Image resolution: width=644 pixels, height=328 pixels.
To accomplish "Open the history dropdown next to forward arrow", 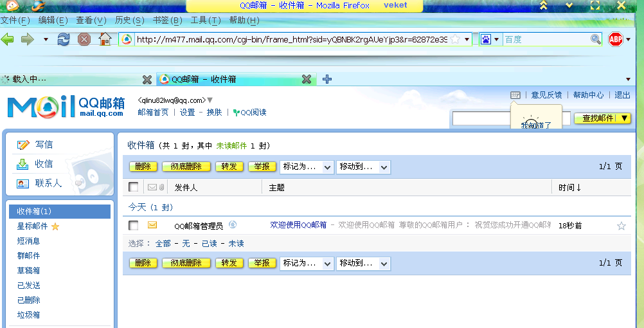I will pos(46,40).
